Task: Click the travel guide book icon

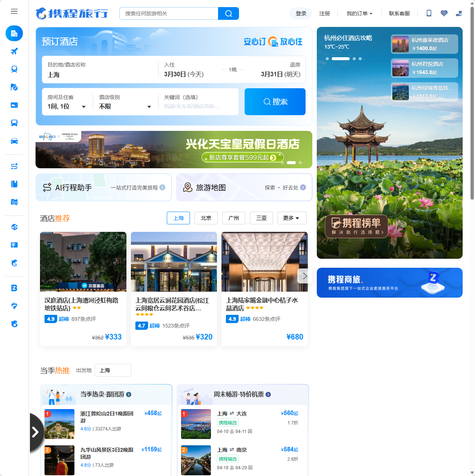Action: pyautogui.click(x=14, y=184)
